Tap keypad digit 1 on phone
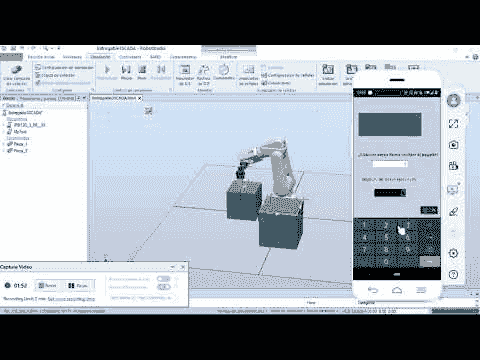The height and width of the screenshot is (360, 480). click(x=364, y=226)
